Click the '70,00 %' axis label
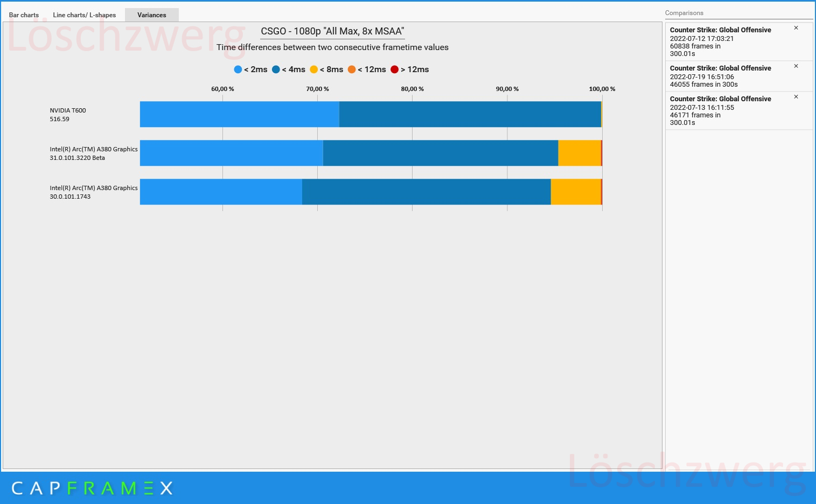This screenshot has height=504, width=816. (317, 89)
